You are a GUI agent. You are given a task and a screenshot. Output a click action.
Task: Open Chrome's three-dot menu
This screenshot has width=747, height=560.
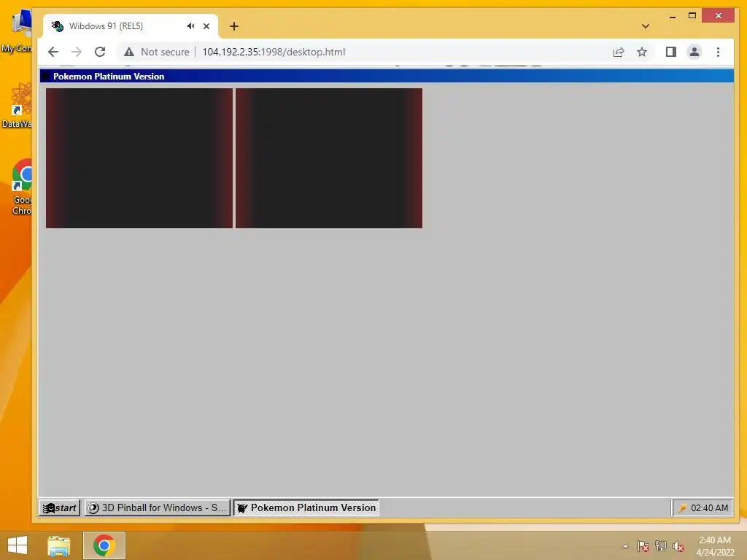[x=718, y=52]
